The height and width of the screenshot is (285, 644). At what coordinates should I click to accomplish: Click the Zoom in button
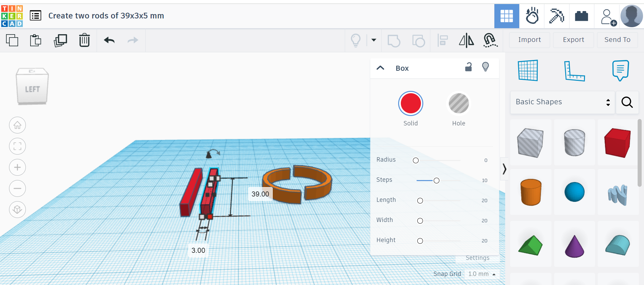pos(17,167)
